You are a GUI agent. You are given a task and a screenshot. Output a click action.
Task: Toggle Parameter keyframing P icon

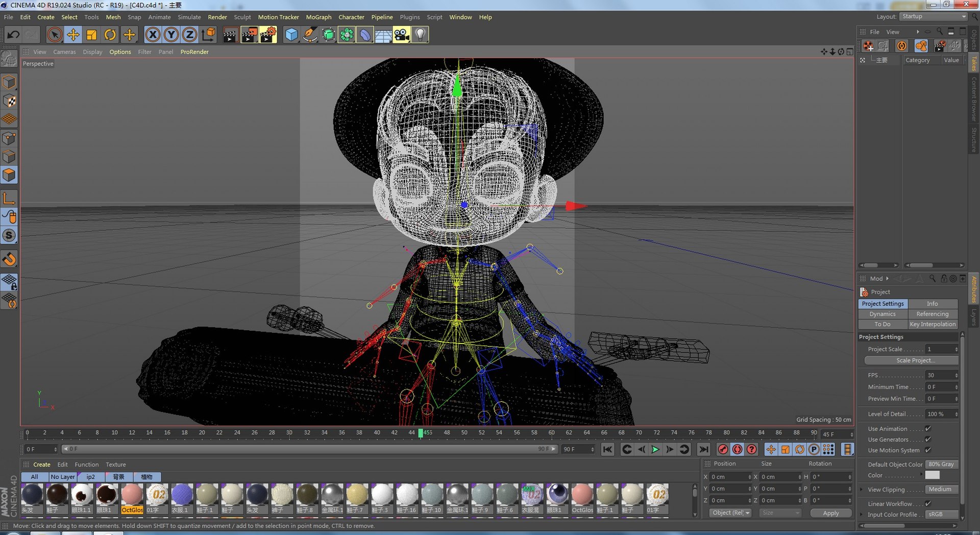[x=814, y=449]
